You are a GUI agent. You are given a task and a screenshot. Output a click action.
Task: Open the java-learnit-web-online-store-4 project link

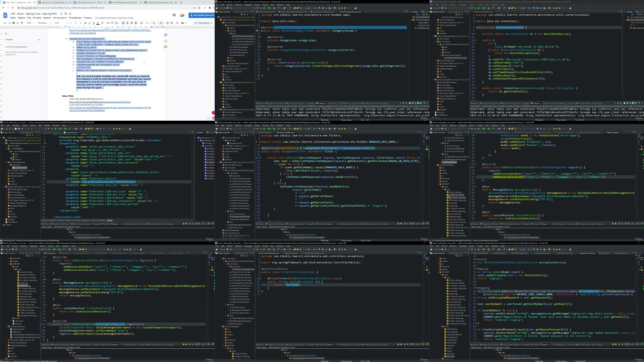(x=100, y=102)
